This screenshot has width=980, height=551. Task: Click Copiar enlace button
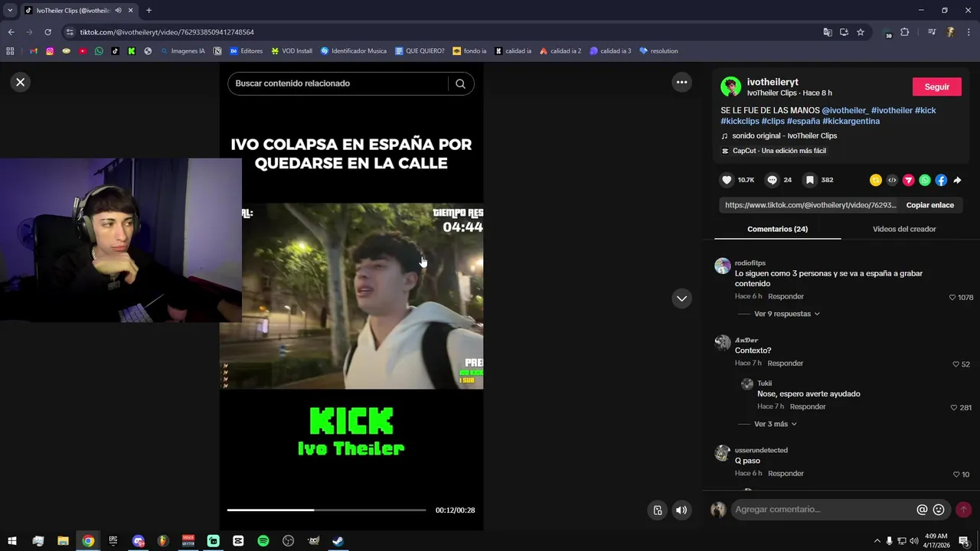coord(929,205)
